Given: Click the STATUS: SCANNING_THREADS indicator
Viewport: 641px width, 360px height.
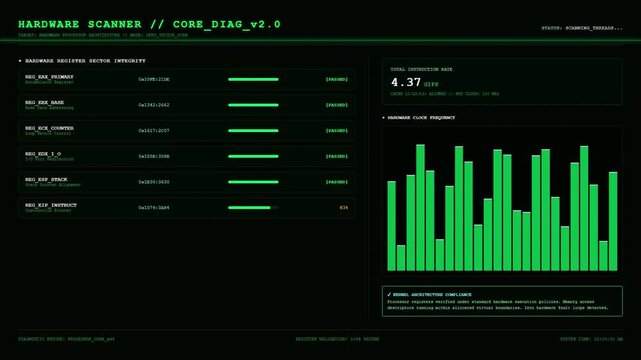Looking at the screenshot, I should [582, 28].
